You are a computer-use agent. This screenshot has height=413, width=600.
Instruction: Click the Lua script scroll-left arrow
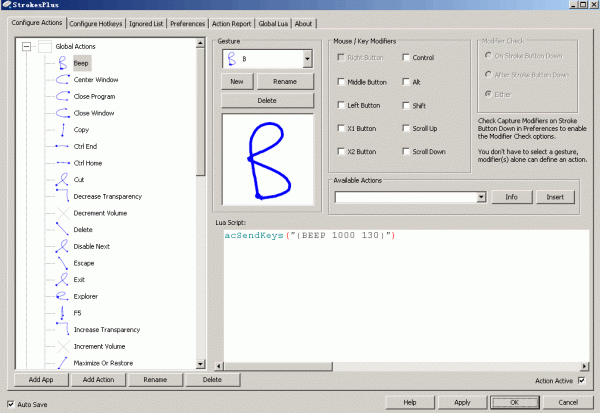point(219,366)
